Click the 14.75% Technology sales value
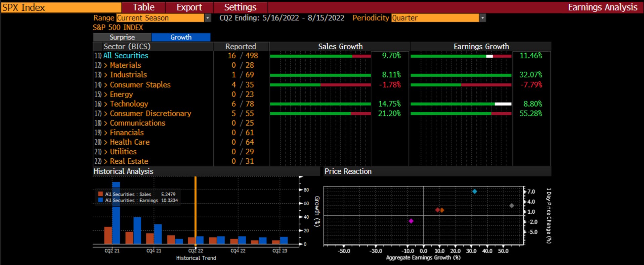 click(x=390, y=104)
